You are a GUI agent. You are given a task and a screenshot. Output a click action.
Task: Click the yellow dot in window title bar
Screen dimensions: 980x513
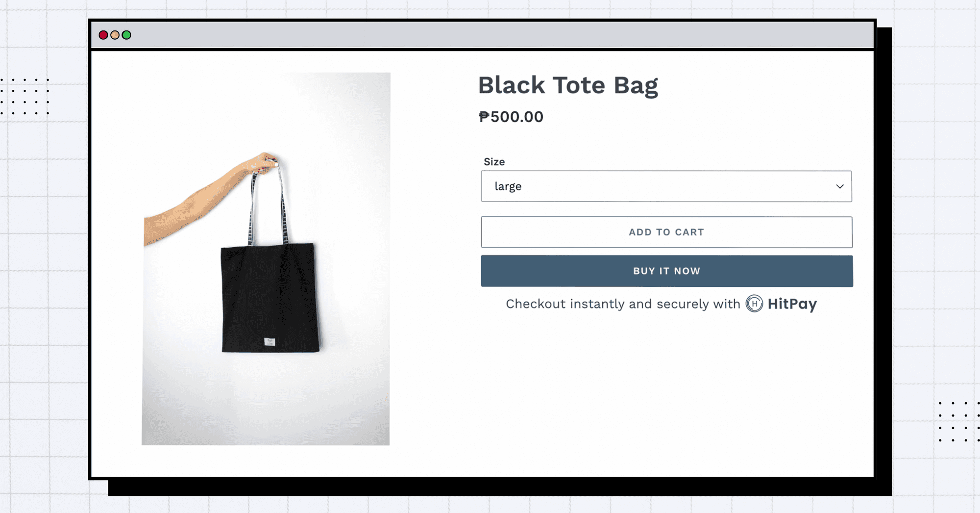coord(115,35)
